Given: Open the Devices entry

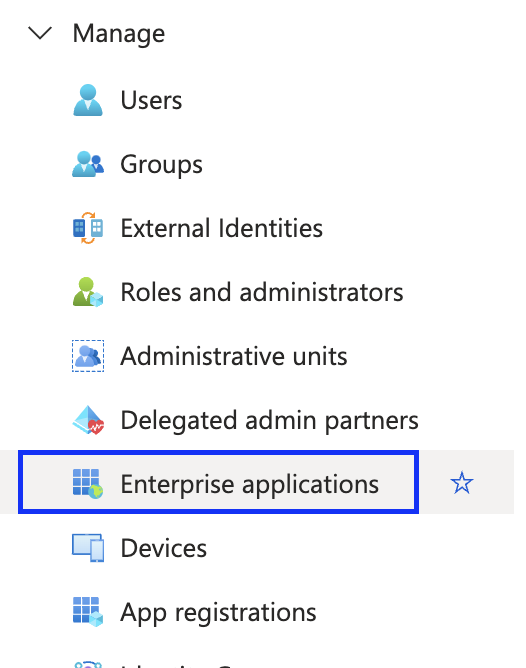Looking at the screenshot, I should click(x=164, y=548).
